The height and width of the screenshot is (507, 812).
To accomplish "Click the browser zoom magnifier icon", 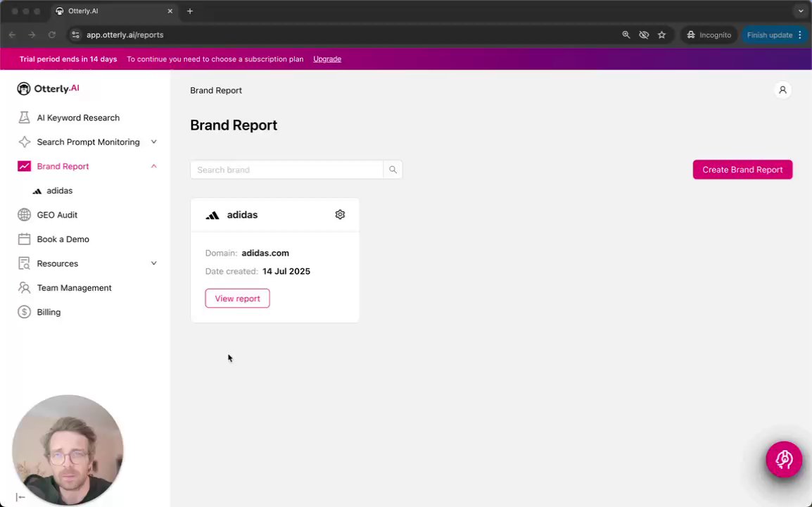I will click(x=626, y=35).
